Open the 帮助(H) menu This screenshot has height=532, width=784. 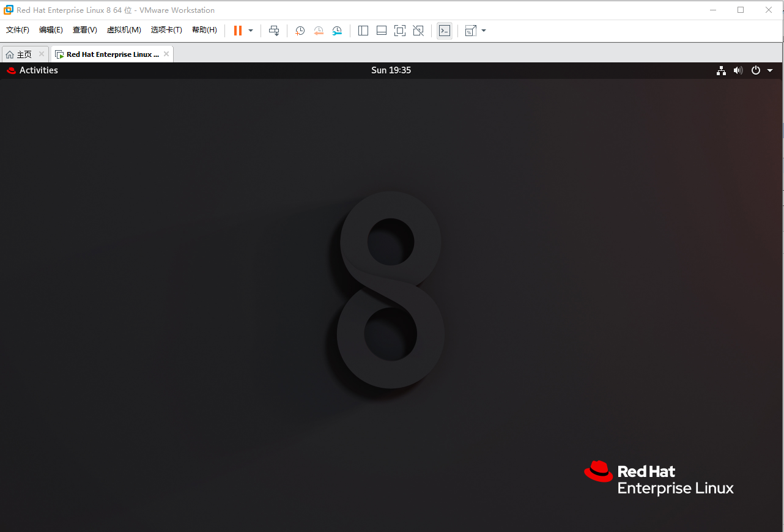(x=204, y=30)
